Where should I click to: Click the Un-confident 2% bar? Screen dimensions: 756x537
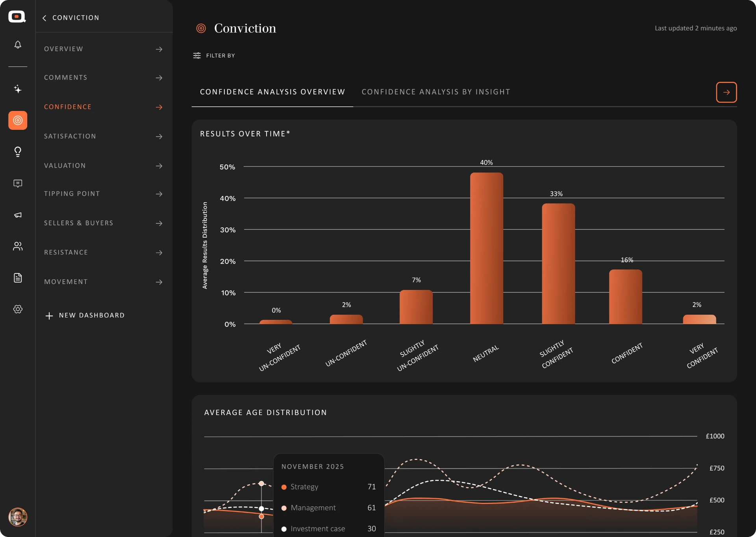(346, 319)
